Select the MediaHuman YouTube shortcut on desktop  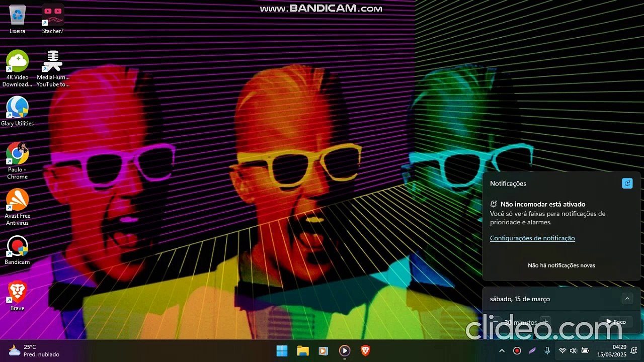tap(53, 68)
